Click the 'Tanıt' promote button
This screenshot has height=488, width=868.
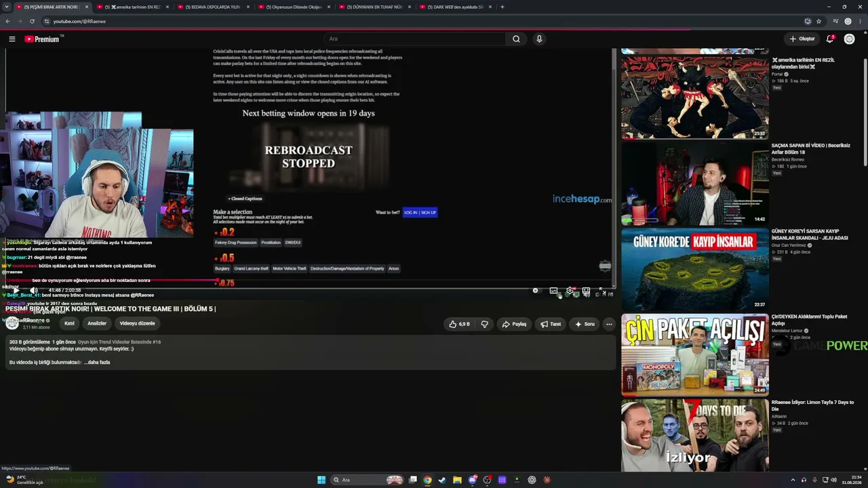(x=551, y=324)
